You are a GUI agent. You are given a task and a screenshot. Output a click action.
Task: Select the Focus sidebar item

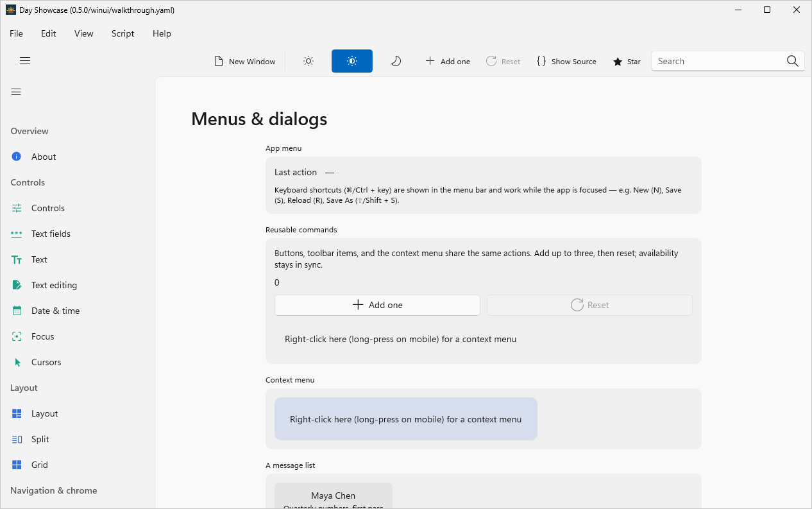(77, 336)
